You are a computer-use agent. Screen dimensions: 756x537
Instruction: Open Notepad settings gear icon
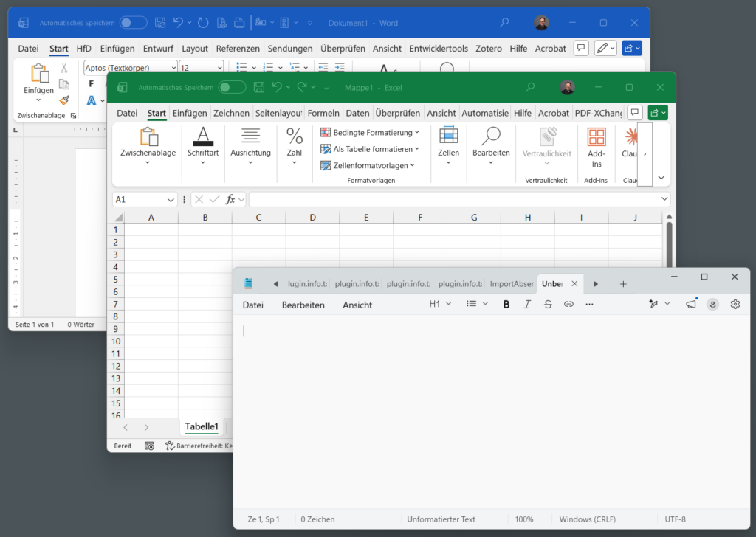coord(735,305)
